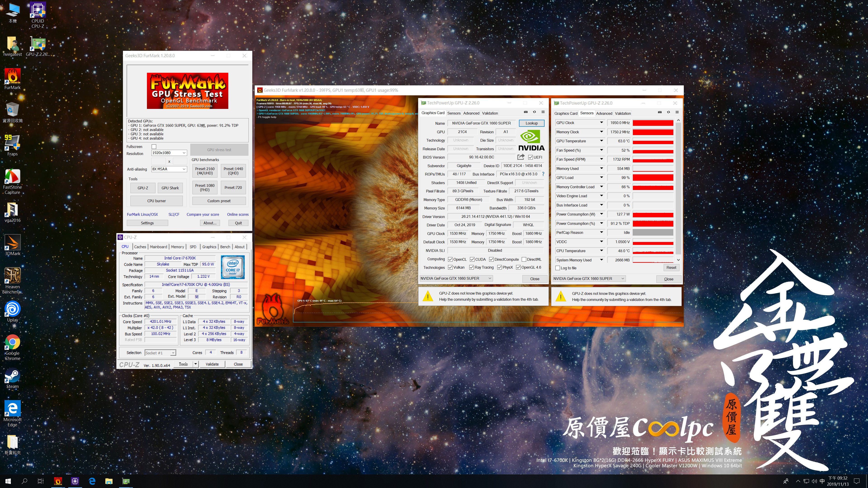The image size is (868, 488).
Task: Click GPU Load red graph bar
Action: pos(653,178)
